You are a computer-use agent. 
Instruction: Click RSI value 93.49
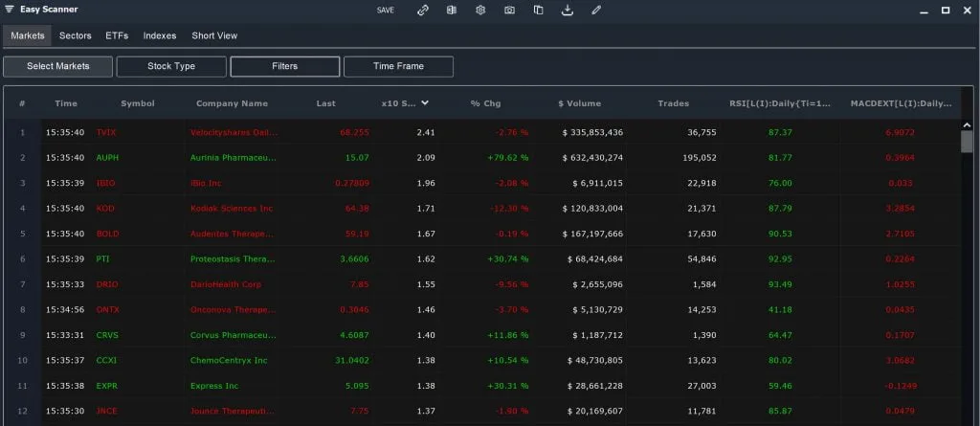(x=780, y=284)
